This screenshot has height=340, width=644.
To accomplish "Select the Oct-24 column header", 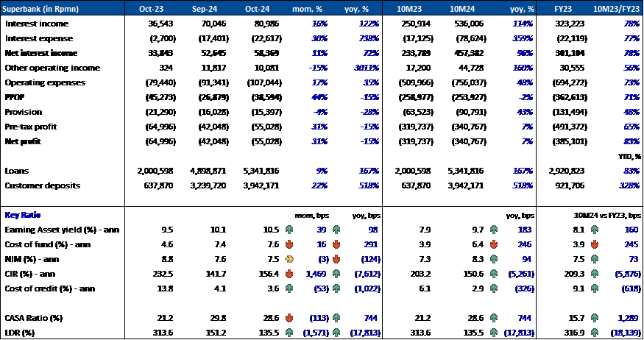I will [x=257, y=9].
